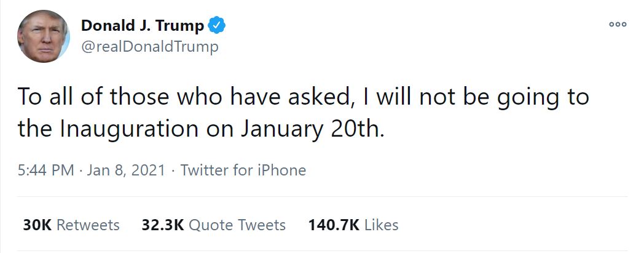Click the Likes label

[x=381, y=225]
